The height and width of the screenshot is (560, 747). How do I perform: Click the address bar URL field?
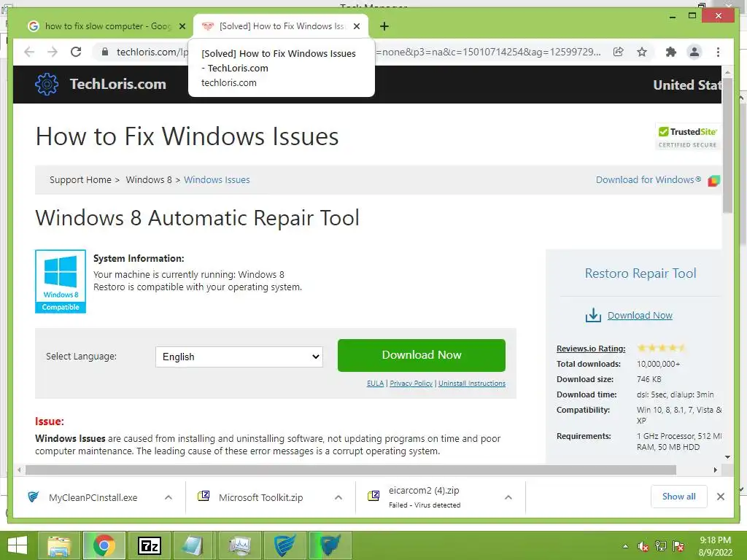[352, 52]
